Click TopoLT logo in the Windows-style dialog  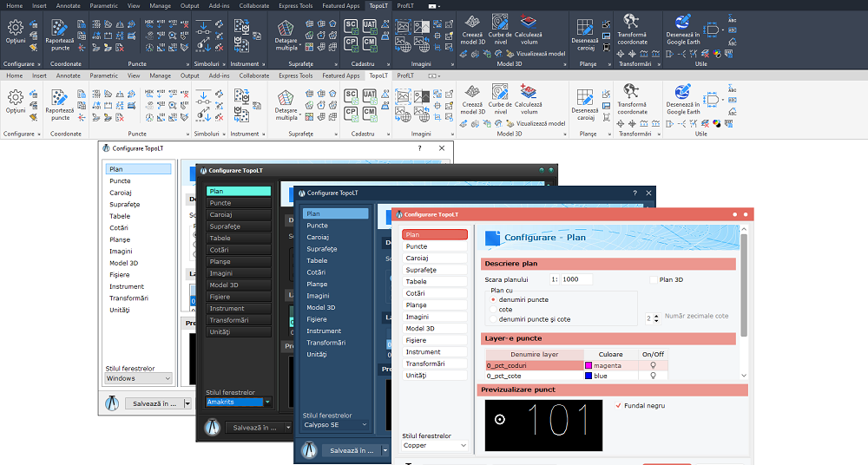(112, 403)
